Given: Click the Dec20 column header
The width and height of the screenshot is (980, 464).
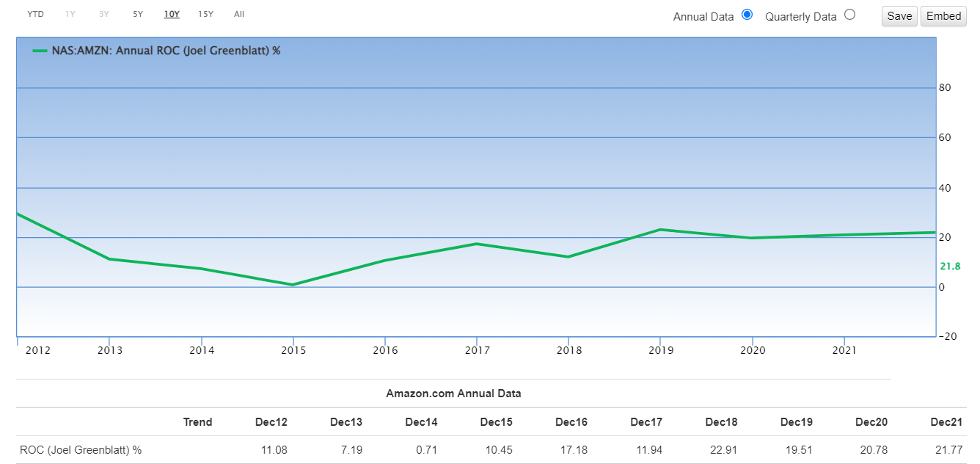Looking at the screenshot, I should click(871, 422).
